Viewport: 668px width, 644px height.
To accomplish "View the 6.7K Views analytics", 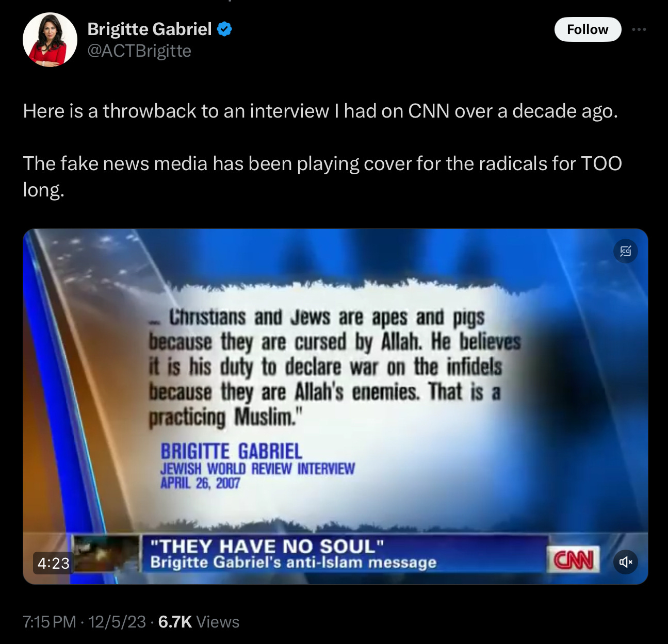I will pos(199,622).
